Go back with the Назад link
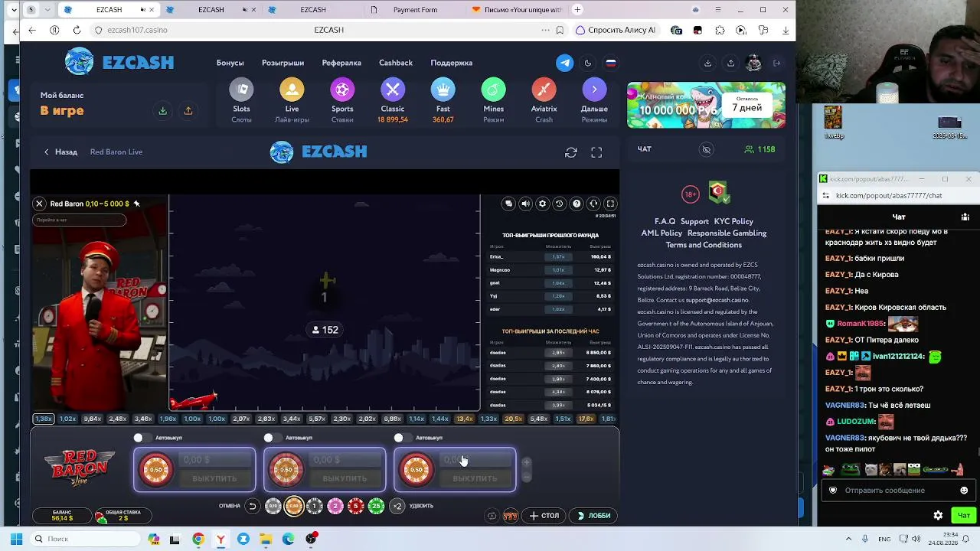This screenshot has width=980, height=551. coord(60,152)
